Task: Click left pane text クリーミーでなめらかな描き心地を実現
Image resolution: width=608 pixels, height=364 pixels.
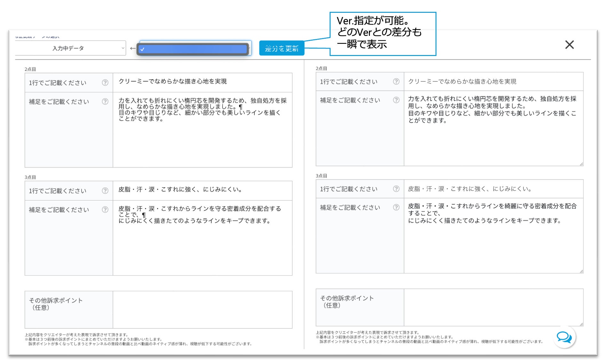Action: (172, 82)
